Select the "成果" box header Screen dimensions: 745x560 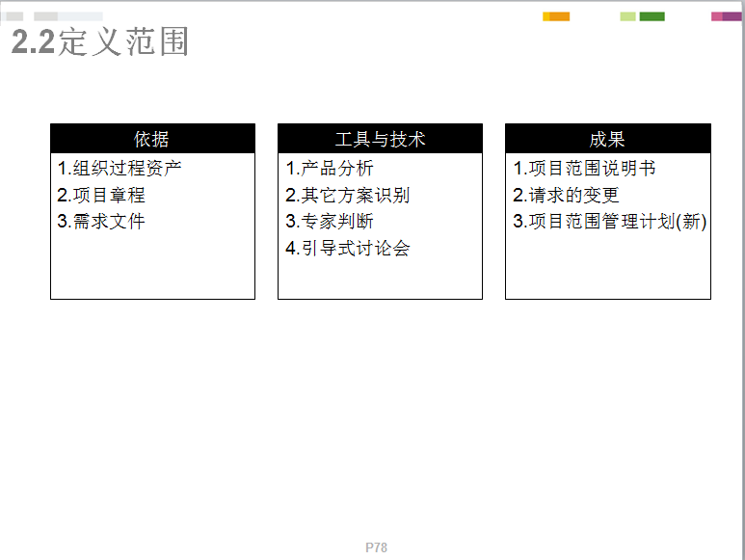(608, 139)
